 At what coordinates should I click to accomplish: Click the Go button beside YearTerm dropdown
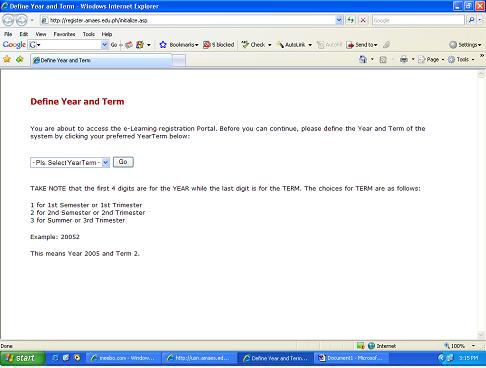coord(123,162)
